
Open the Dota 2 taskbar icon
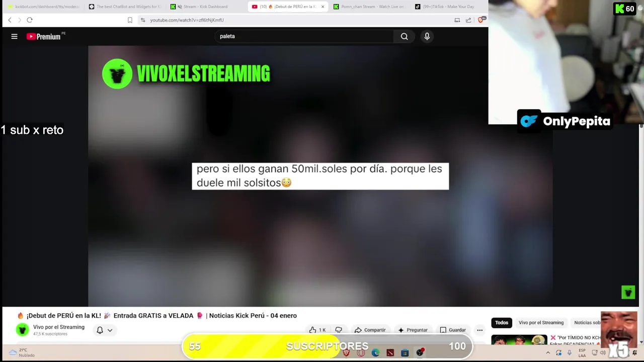(x=390, y=353)
